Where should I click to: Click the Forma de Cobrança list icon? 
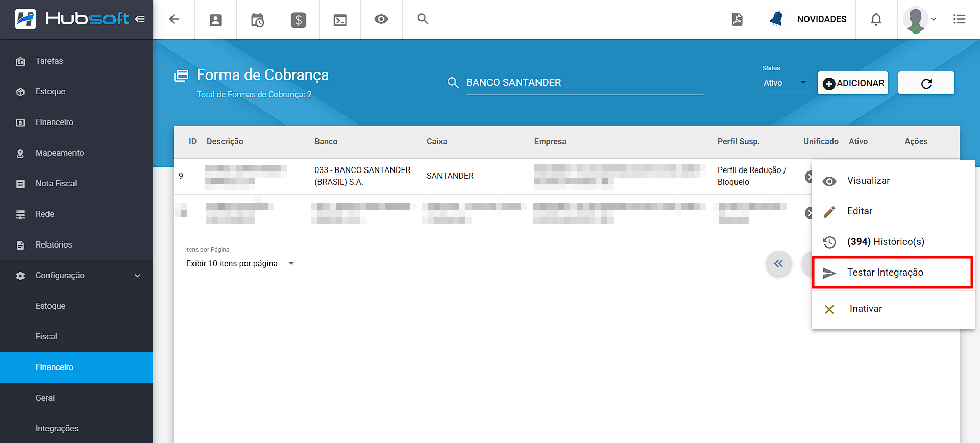point(181,76)
